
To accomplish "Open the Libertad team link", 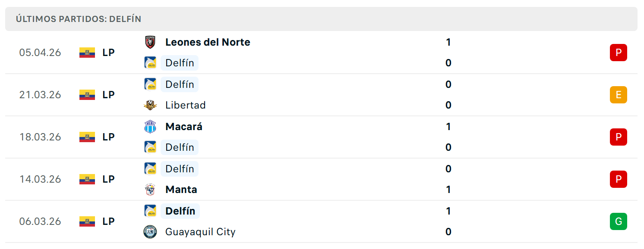I will pos(186,105).
